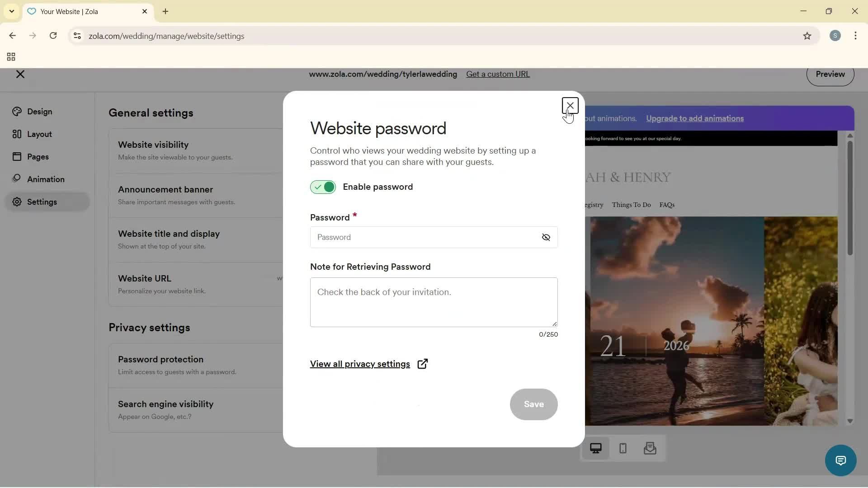Viewport: 868px width, 488px height.
Task: Click inside the Password input field
Action: 420,237
